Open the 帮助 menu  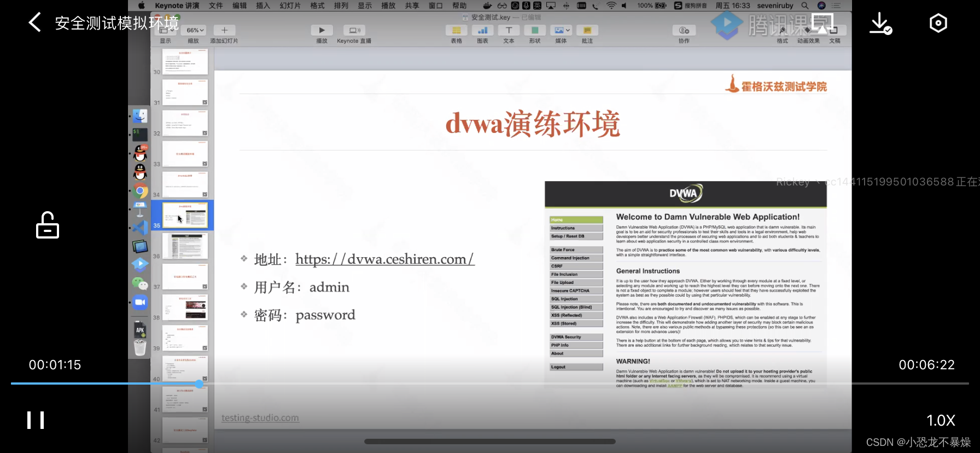(x=459, y=5)
